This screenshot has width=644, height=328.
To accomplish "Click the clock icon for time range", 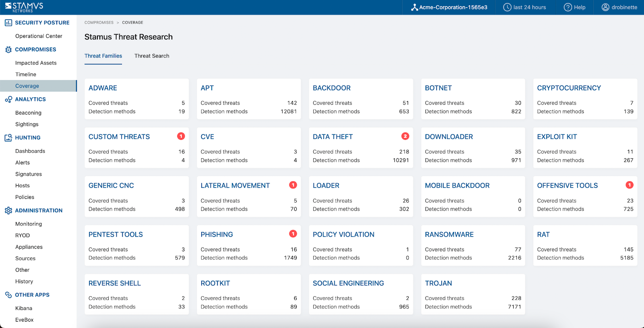I will click(x=507, y=7).
